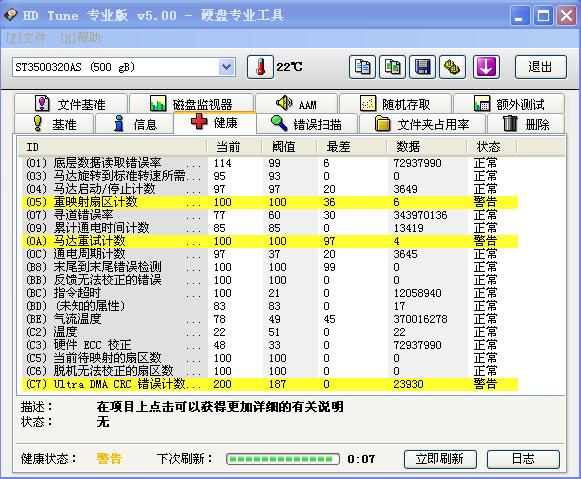Select row (01) 底层数据读取错误率
The image size is (581, 479).
[x=270, y=163]
